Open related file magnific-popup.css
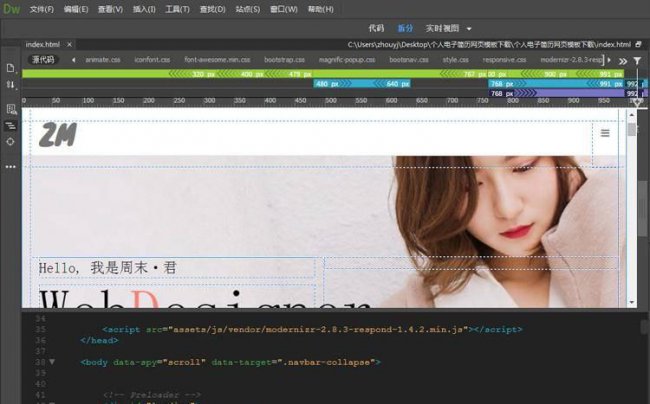Viewport: 650px width, 404px height. pyautogui.click(x=347, y=60)
